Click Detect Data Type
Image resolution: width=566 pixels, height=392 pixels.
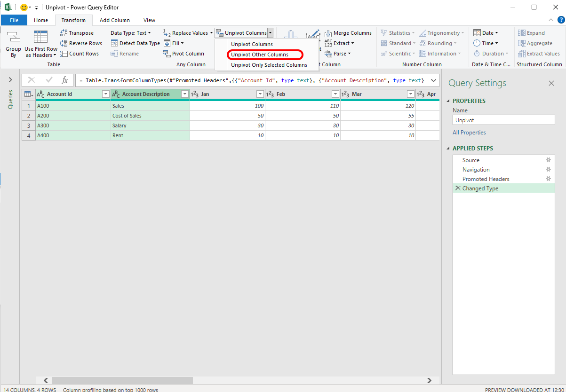point(136,43)
